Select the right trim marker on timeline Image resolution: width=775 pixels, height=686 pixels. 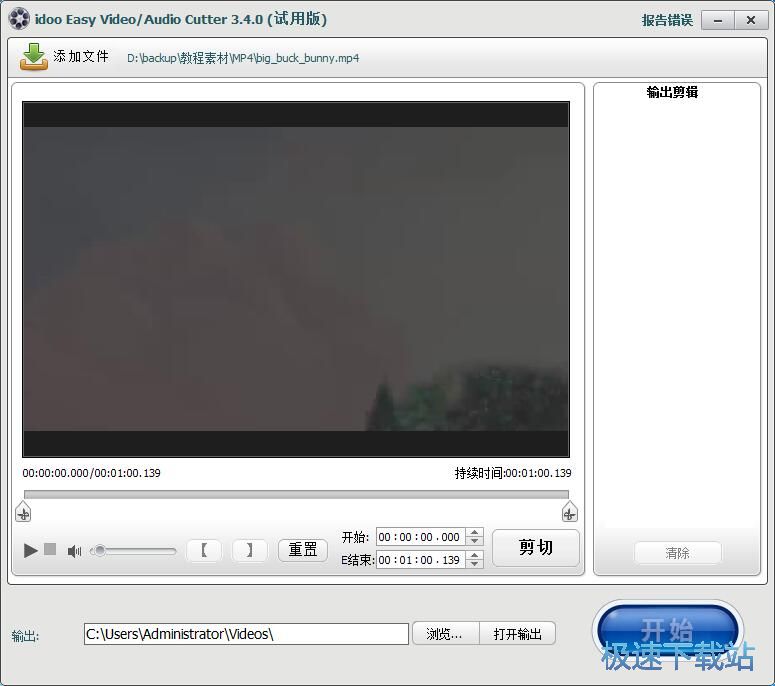(569, 512)
